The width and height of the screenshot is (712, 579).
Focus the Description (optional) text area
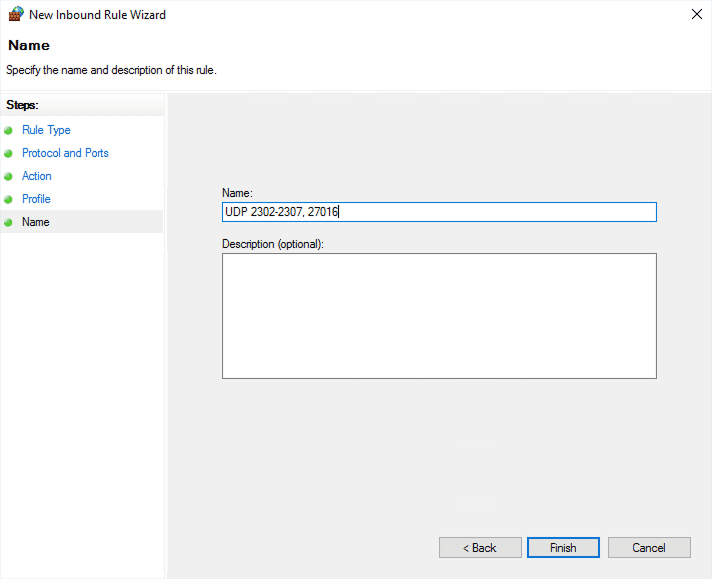[439, 315]
